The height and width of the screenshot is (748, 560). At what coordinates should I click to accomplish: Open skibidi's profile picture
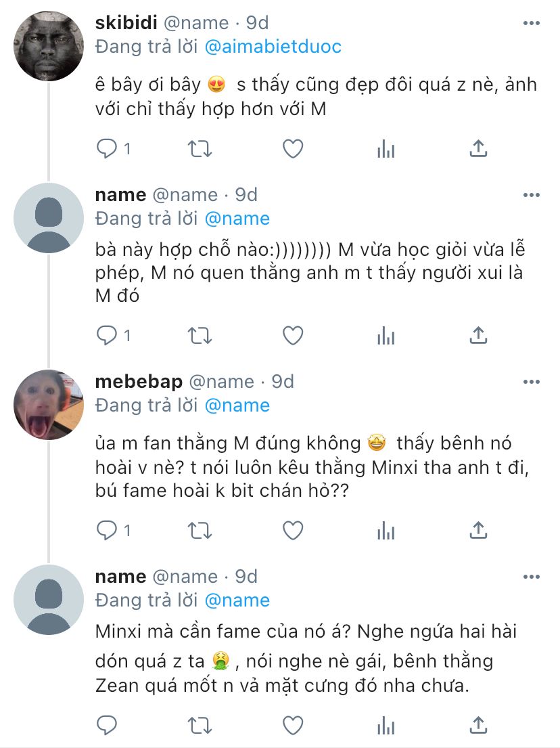(49, 47)
